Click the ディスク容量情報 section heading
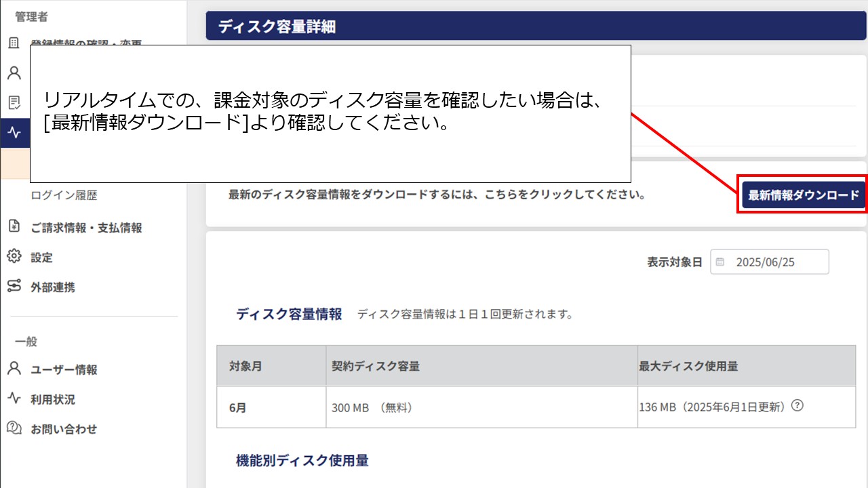The height and width of the screenshot is (488, 868). (x=289, y=314)
